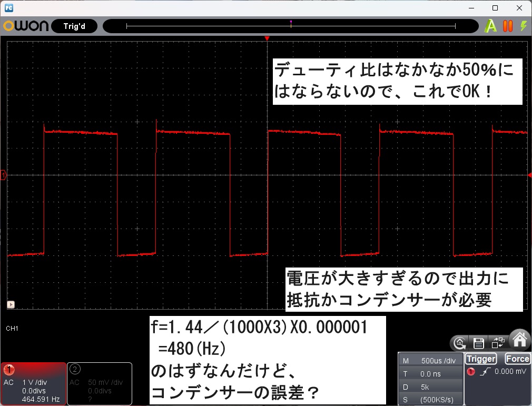Click the Autoset 'A' icon

tap(490, 26)
